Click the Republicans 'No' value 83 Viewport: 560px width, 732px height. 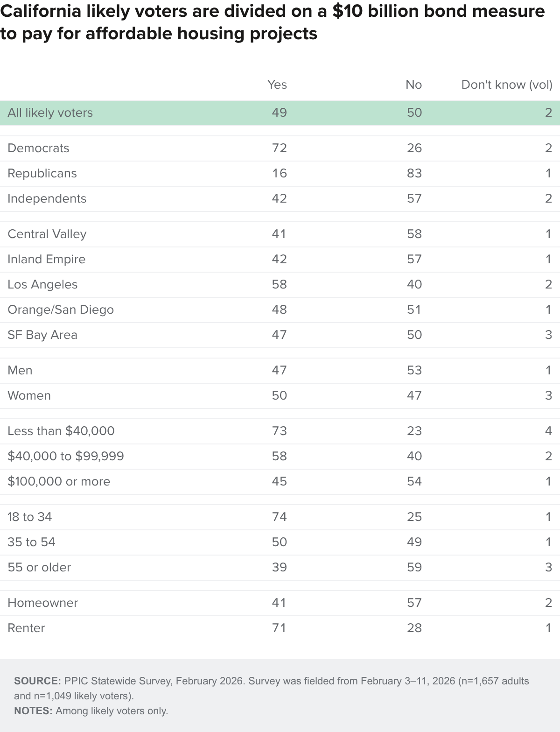click(414, 173)
